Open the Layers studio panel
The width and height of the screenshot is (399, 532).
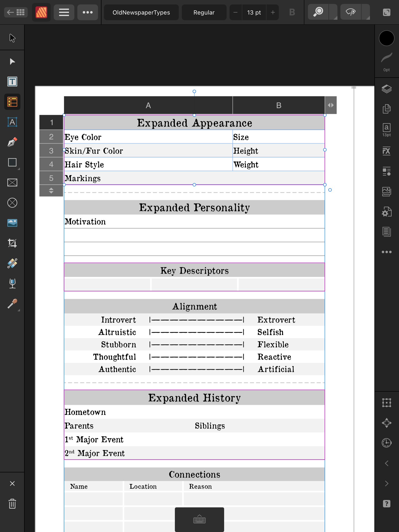[386, 89]
